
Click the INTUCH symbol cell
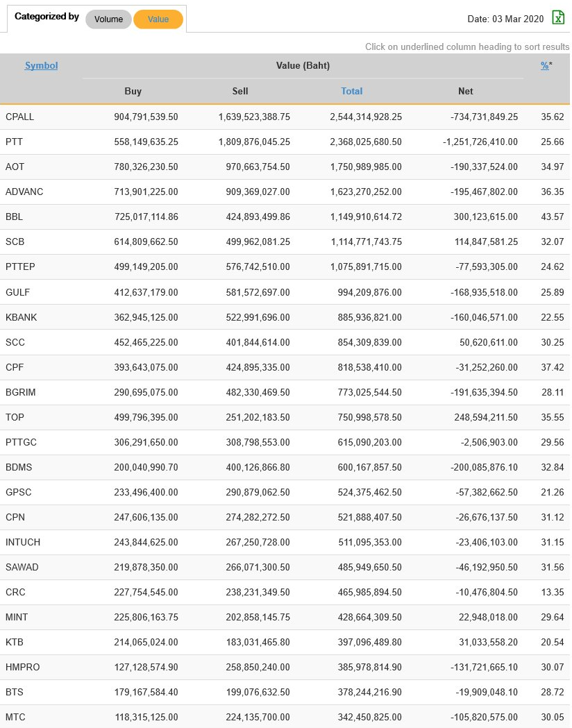pyautogui.click(x=23, y=542)
